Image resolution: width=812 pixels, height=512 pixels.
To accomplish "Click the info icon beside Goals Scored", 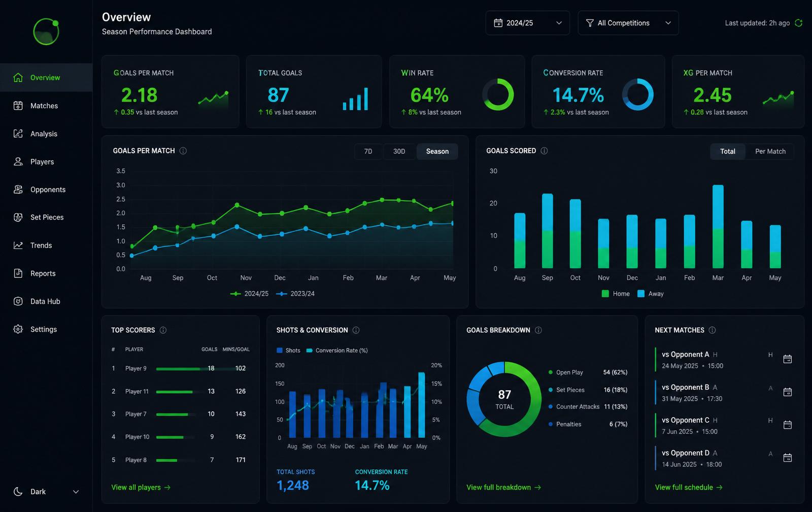I will (x=544, y=151).
